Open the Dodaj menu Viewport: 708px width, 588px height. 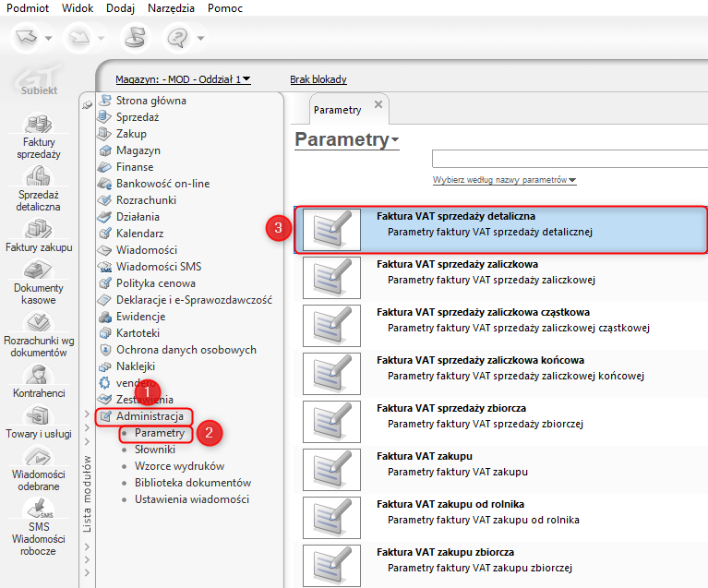point(120,8)
